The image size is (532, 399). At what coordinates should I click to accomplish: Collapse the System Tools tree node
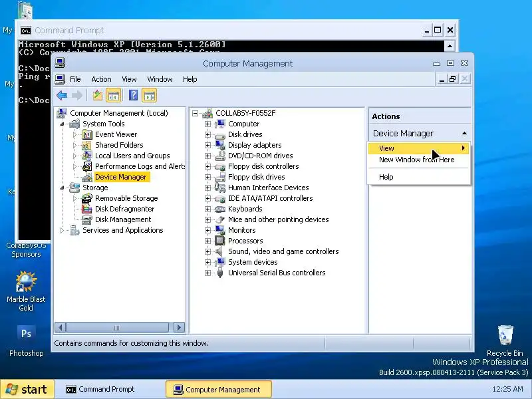(x=62, y=124)
